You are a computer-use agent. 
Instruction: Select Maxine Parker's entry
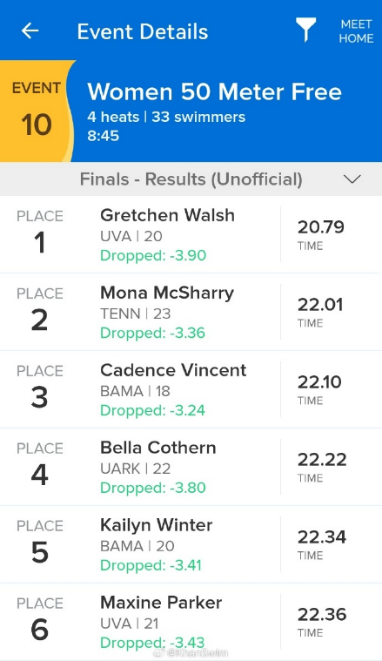tap(191, 622)
